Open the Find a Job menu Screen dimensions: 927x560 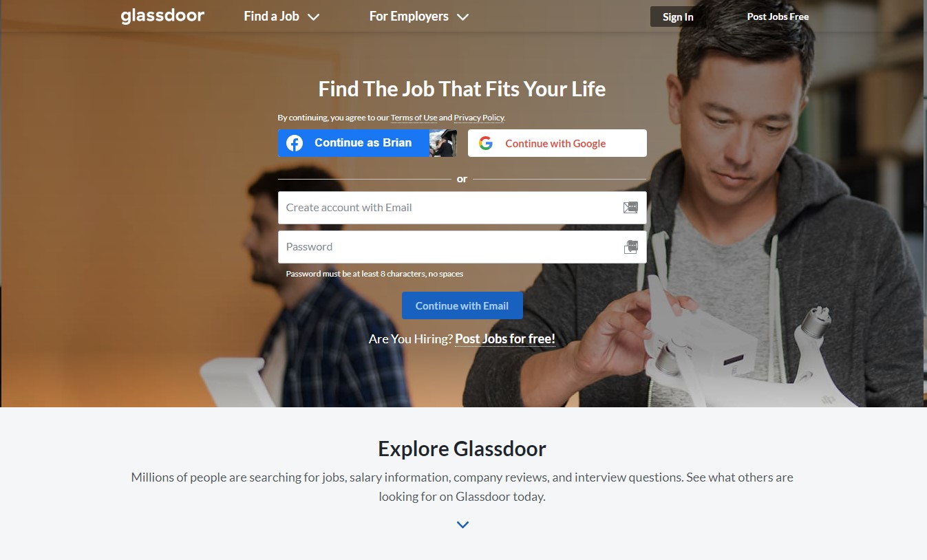281,16
